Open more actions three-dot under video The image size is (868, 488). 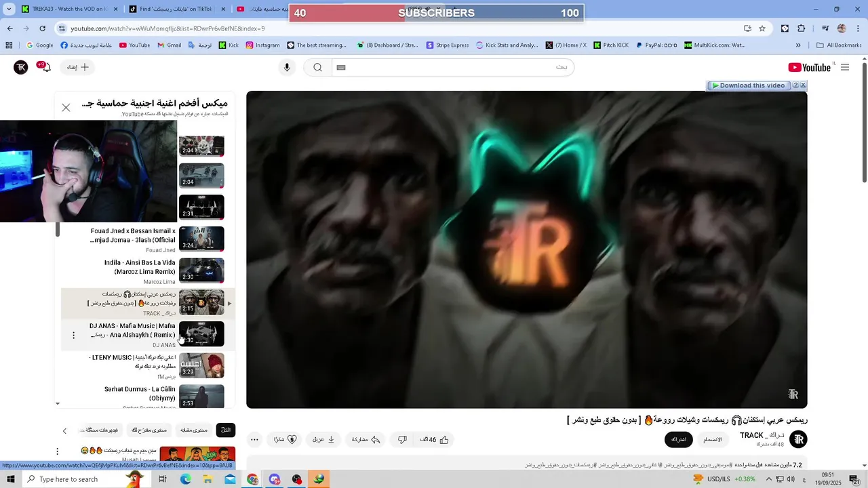(254, 440)
